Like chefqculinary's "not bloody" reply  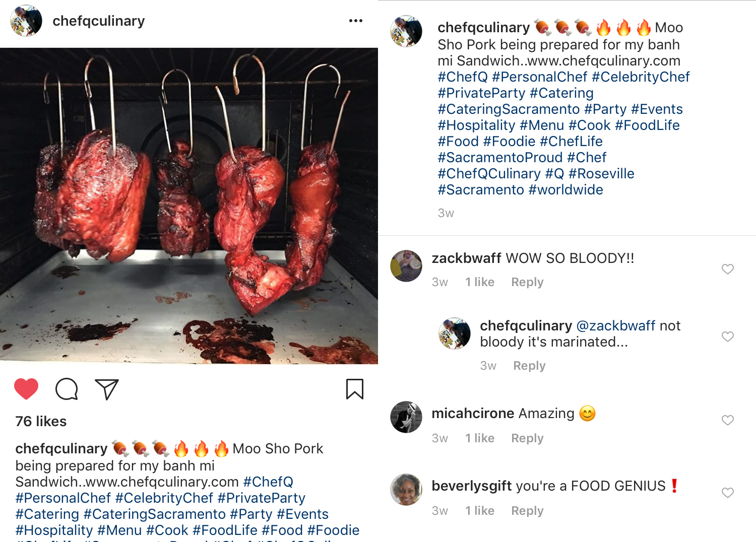pyautogui.click(x=727, y=336)
